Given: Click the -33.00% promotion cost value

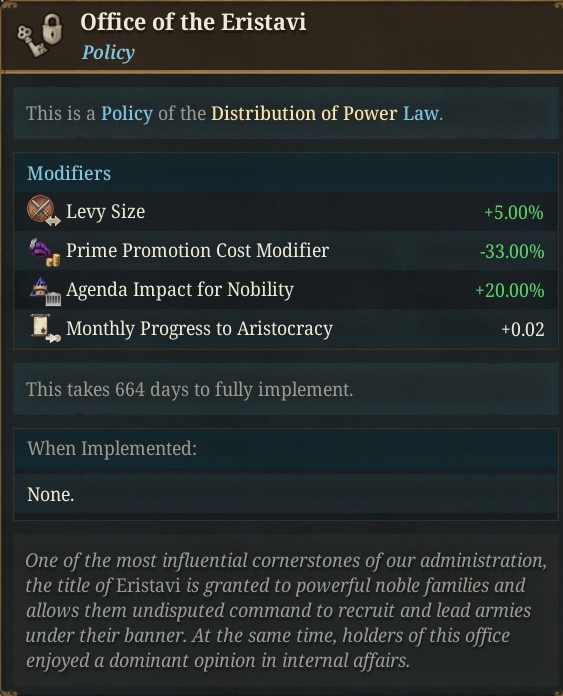Looking at the screenshot, I should click(512, 252).
